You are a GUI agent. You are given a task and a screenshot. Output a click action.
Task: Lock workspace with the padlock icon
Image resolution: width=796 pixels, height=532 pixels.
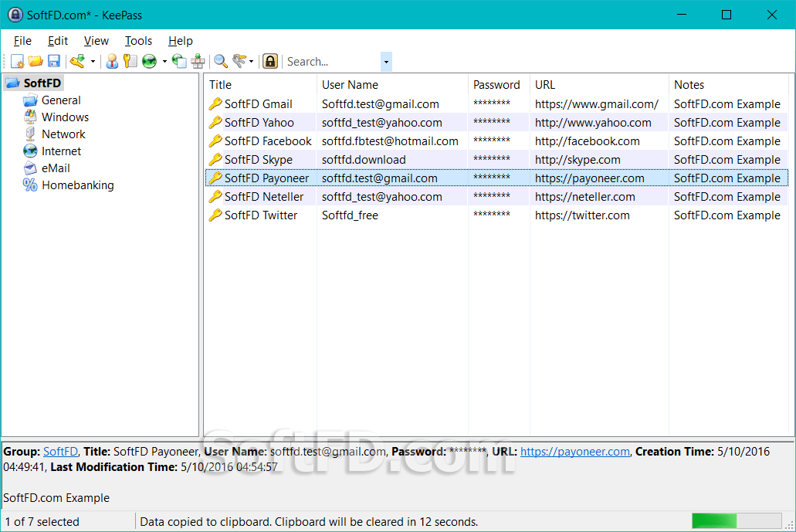pyautogui.click(x=270, y=62)
